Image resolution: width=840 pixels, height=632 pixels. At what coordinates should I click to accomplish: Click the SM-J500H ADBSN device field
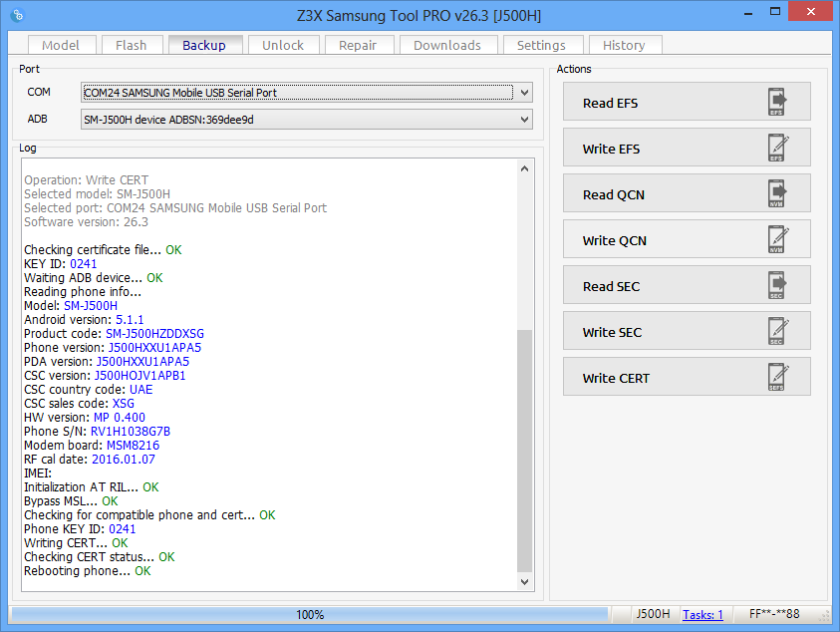click(307, 120)
